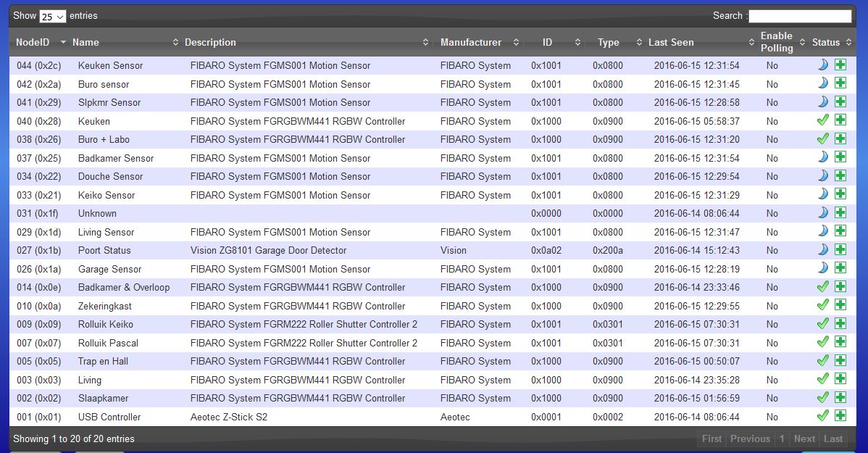Click moon icon for Garage Sensor row
The width and height of the screenshot is (868, 453).
823,268
